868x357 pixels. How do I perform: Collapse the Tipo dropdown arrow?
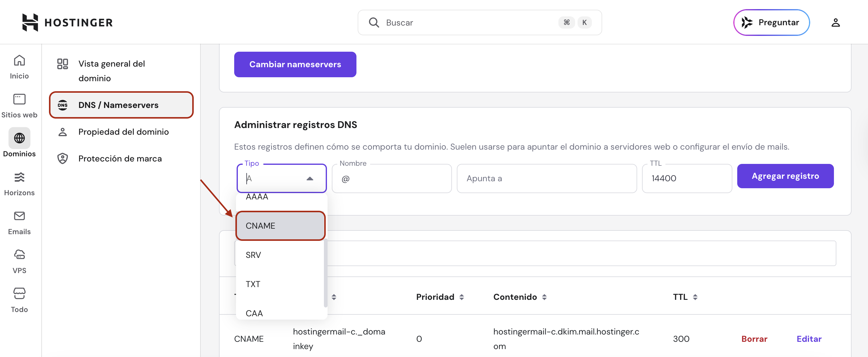point(310,178)
